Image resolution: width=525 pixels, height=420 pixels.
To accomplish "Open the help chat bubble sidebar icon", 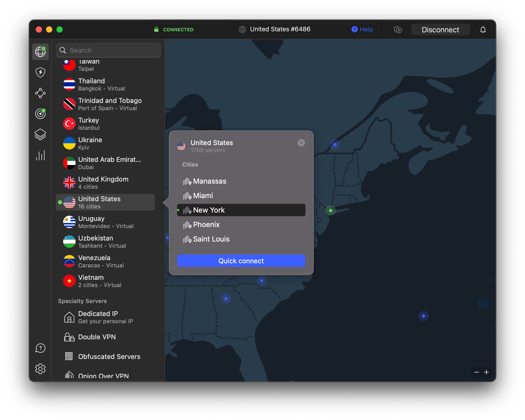I will click(x=40, y=348).
